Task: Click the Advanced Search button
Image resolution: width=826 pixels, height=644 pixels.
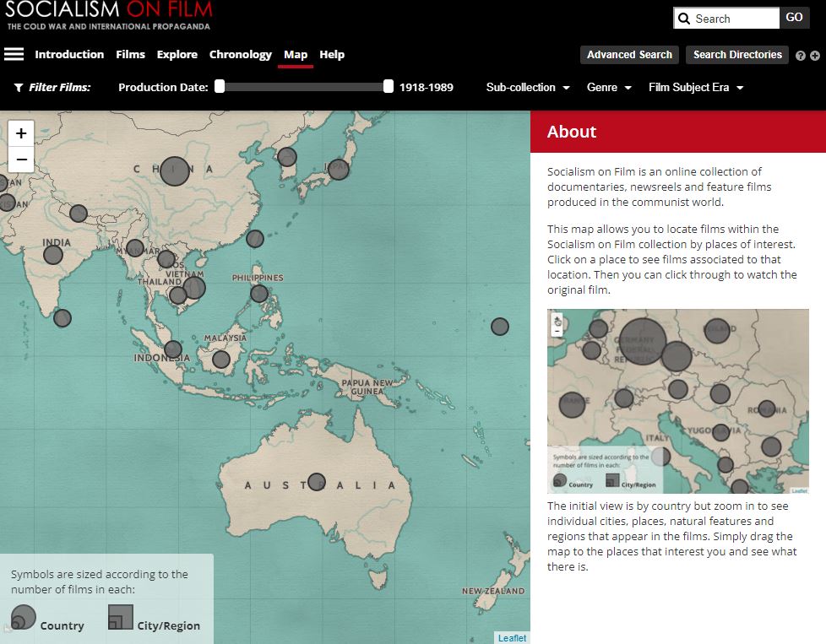Action: click(629, 55)
